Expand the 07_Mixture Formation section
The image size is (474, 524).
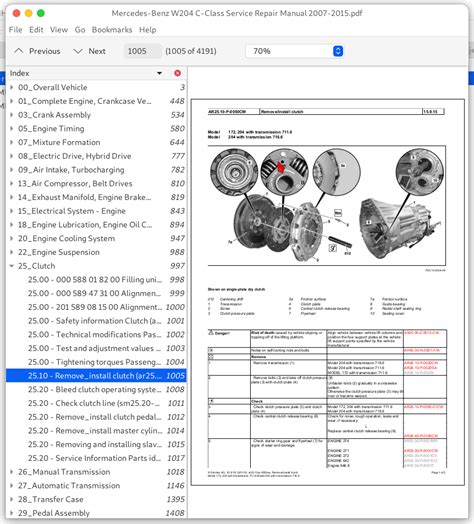12,142
